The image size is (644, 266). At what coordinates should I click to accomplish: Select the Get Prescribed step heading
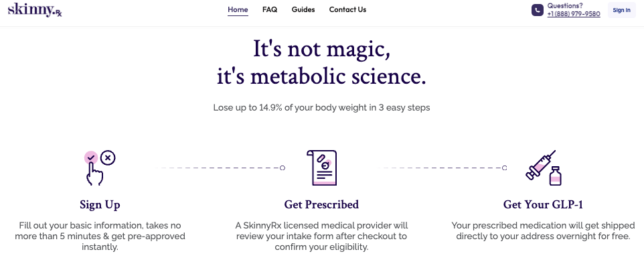[x=321, y=205]
